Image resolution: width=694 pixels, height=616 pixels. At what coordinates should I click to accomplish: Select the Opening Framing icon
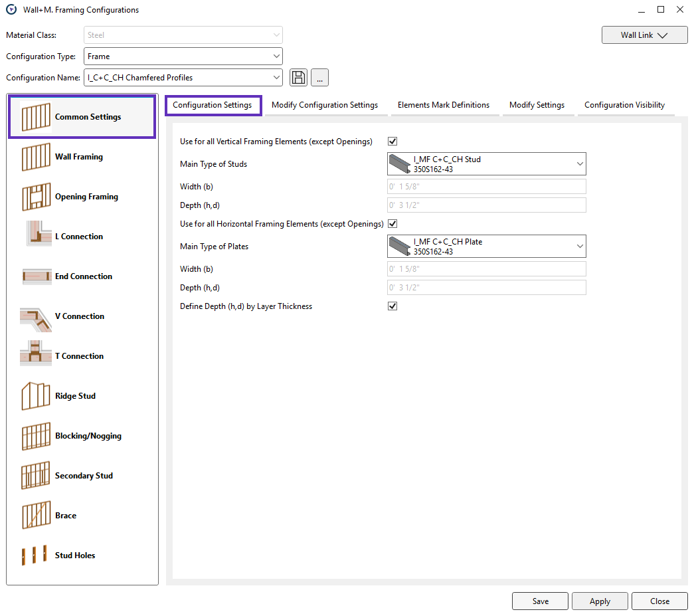[36, 197]
